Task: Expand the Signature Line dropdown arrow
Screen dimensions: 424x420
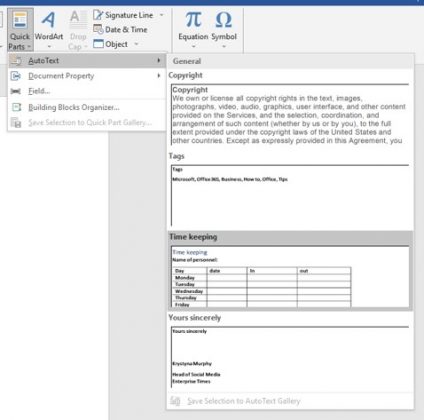Action: click(x=161, y=15)
